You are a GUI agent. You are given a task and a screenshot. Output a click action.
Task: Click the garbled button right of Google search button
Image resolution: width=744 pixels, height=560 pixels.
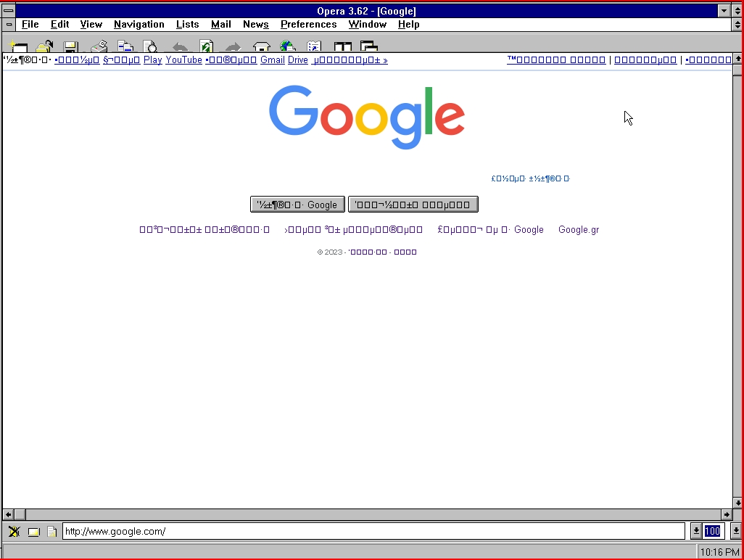coord(413,205)
